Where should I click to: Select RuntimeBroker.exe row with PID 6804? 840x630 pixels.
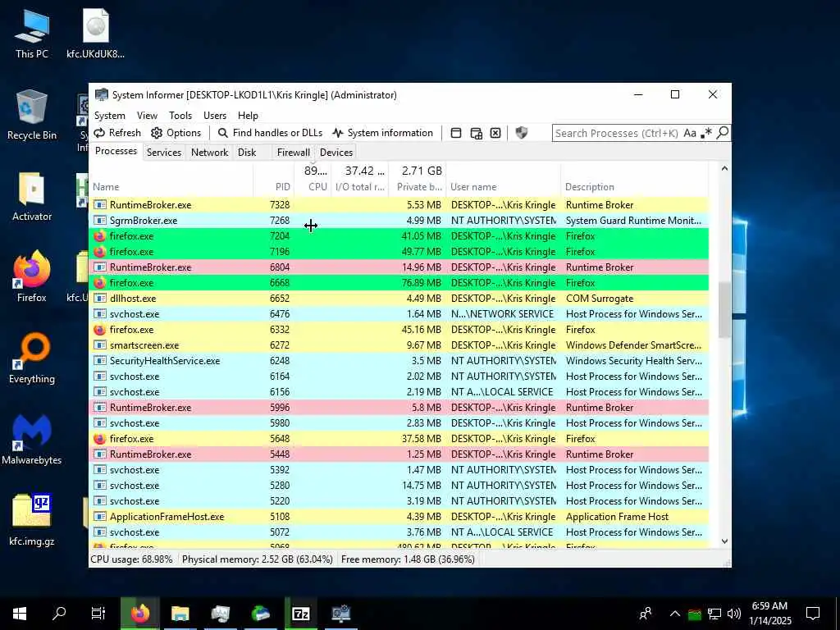[x=399, y=267]
